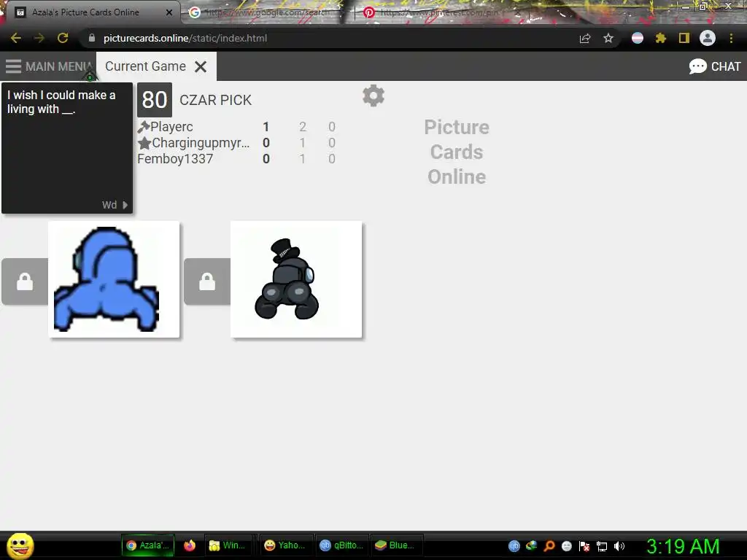Close the Current Game tab

point(201,66)
